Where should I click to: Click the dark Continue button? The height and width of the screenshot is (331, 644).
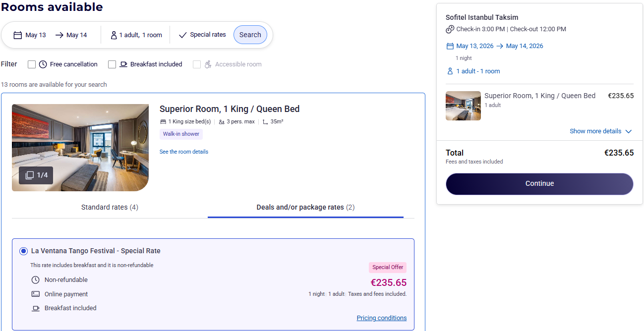[x=539, y=184]
